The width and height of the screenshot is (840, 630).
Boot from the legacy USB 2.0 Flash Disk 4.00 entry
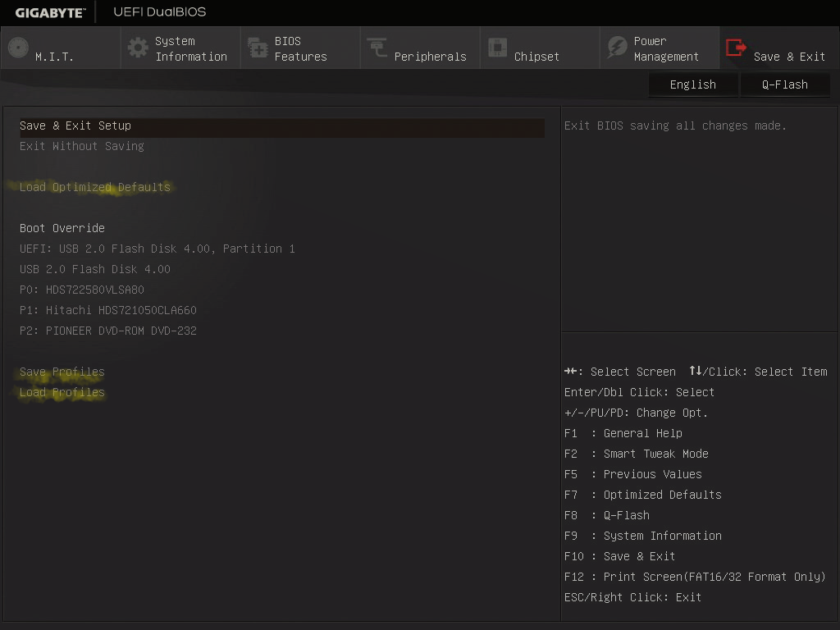[95, 269]
